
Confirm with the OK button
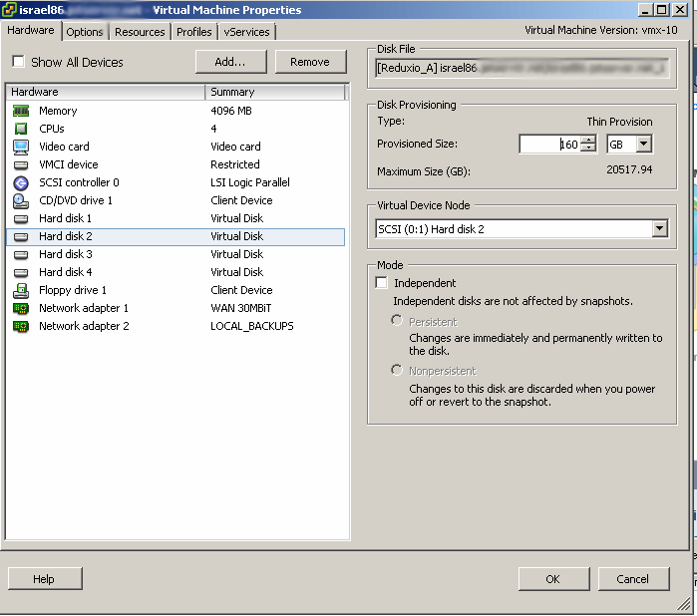(553, 579)
